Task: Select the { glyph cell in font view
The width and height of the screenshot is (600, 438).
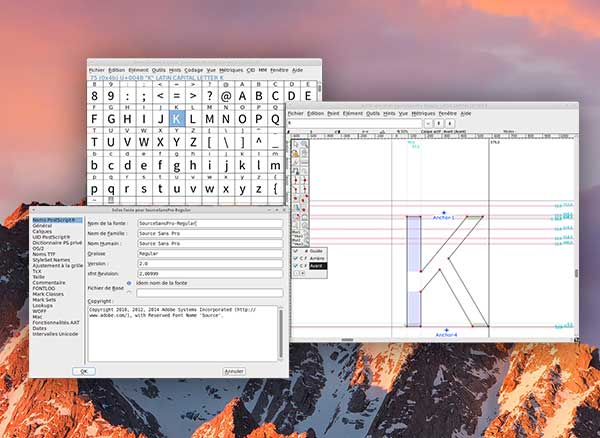Action: [x=276, y=189]
